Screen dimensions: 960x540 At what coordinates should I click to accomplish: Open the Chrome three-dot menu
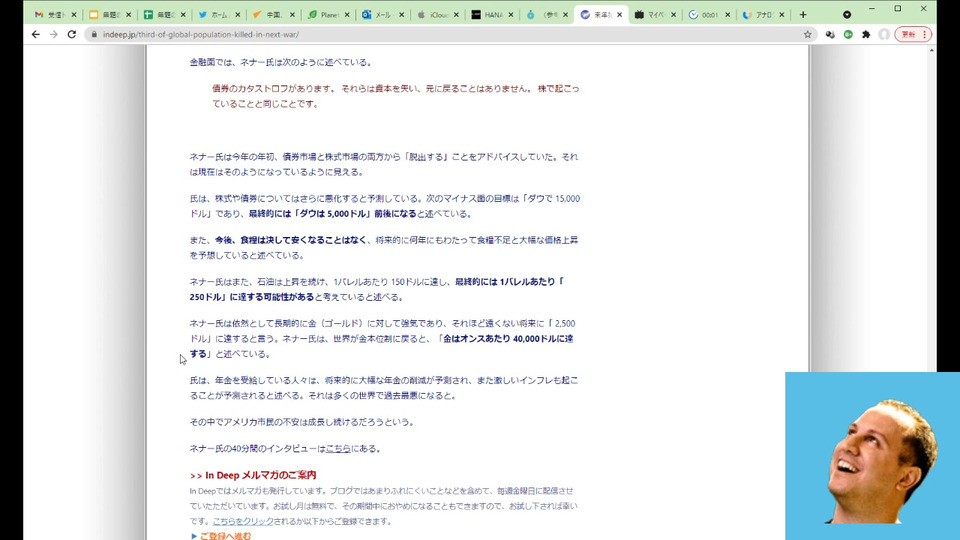(924, 34)
